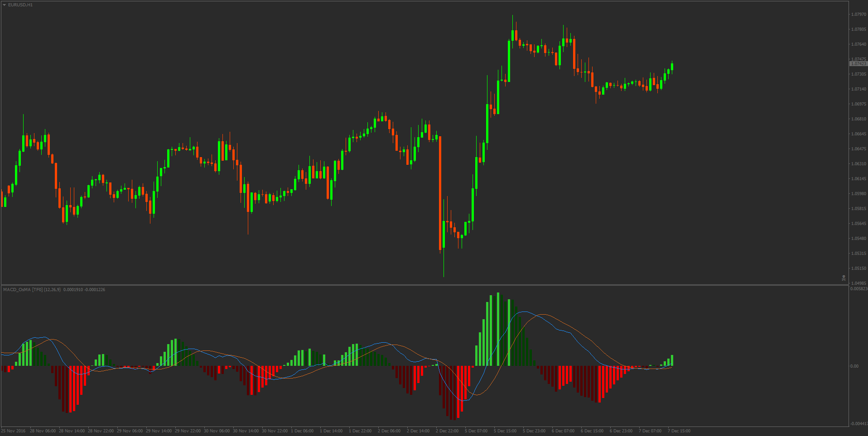Click the 6 Dec 07:00 time label
The image size is (868, 436).
point(563,431)
